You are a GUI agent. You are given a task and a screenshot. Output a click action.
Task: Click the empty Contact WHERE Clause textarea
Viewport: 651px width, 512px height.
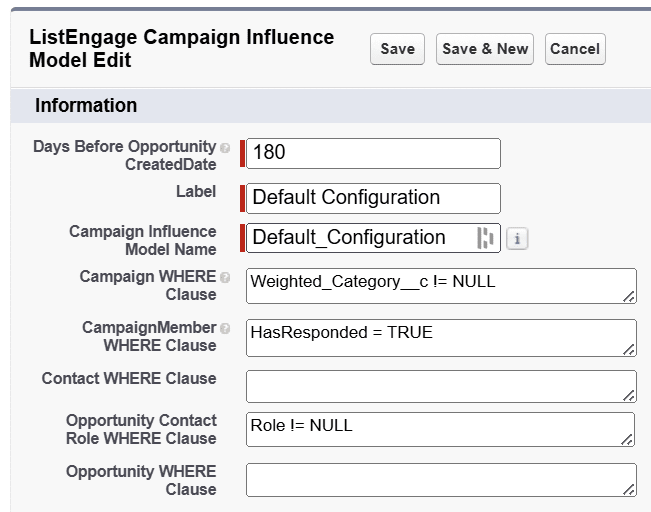pos(441,387)
